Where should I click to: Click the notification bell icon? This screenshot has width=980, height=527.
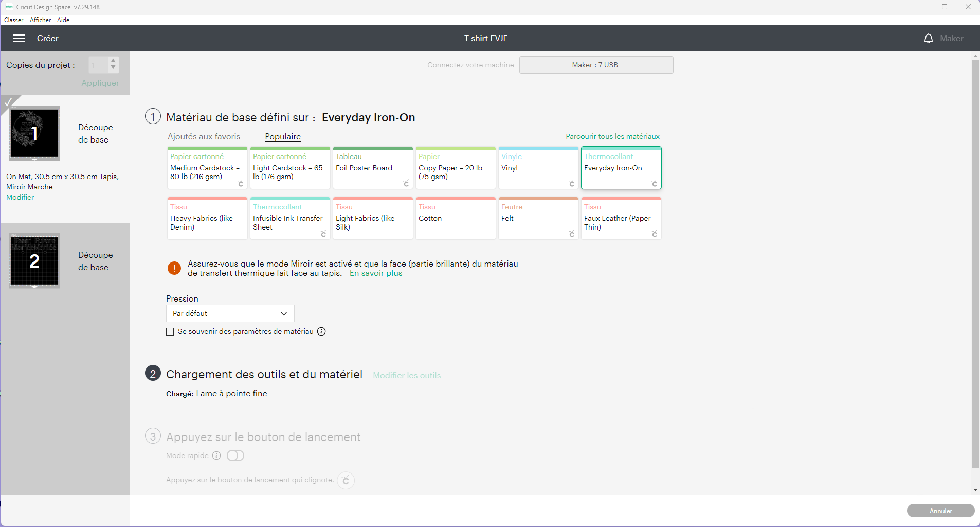(928, 38)
